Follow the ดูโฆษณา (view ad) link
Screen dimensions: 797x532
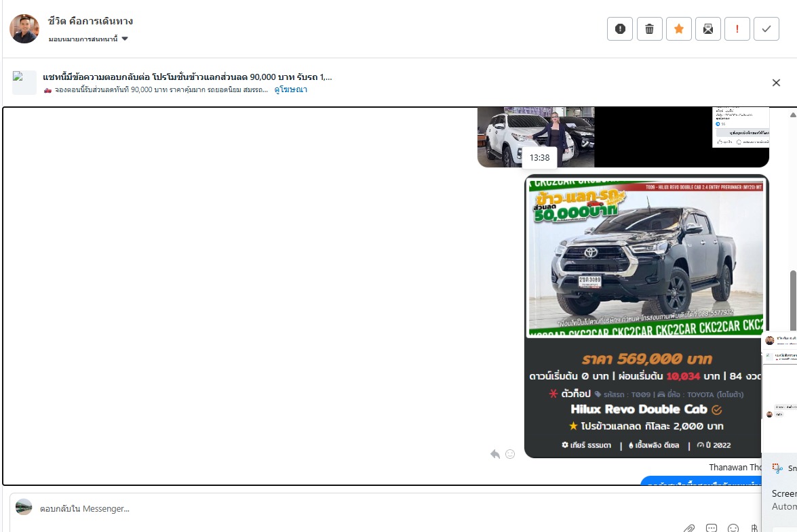pos(290,89)
